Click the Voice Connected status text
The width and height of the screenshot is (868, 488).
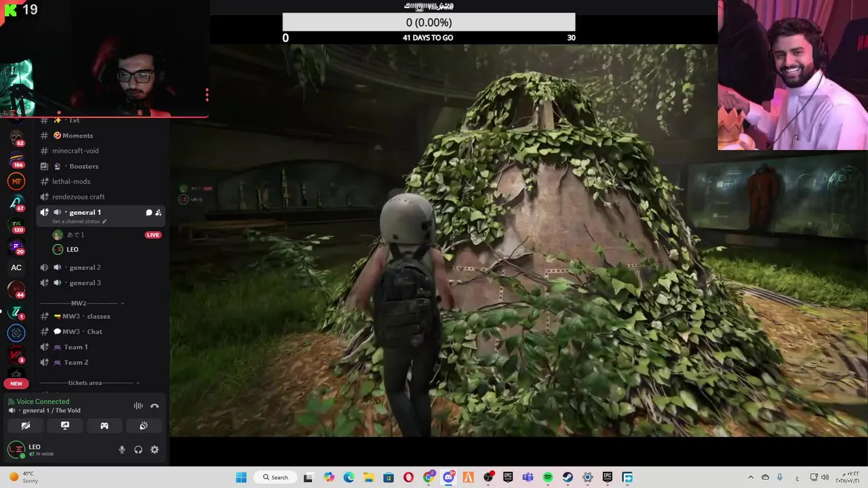pyautogui.click(x=43, y=401)
